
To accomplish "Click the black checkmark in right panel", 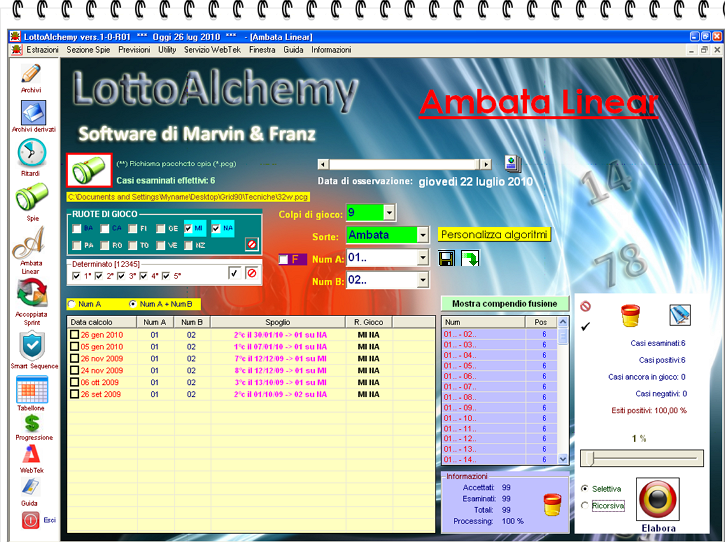I will click(x=585, y=326).
